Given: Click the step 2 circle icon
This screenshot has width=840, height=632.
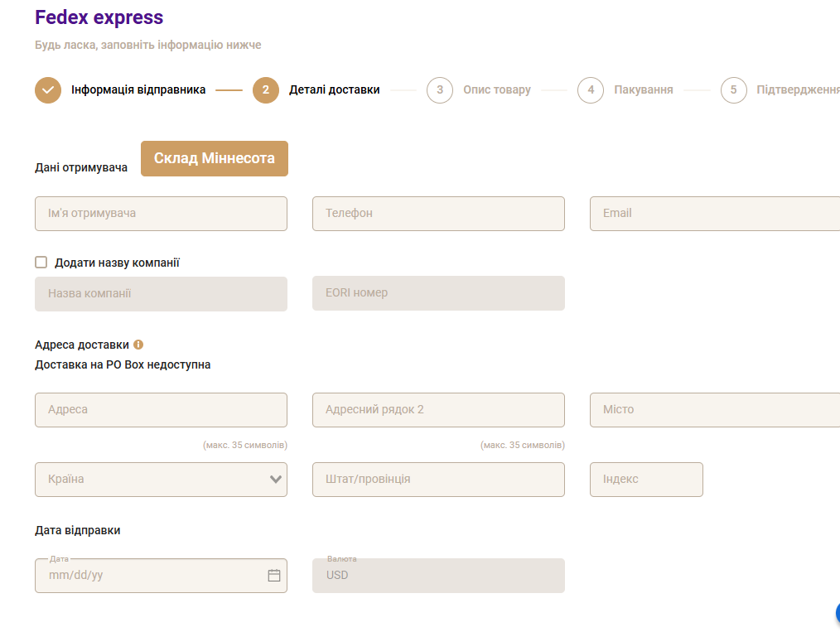Looking at the screenshot, I should (266, 90).
